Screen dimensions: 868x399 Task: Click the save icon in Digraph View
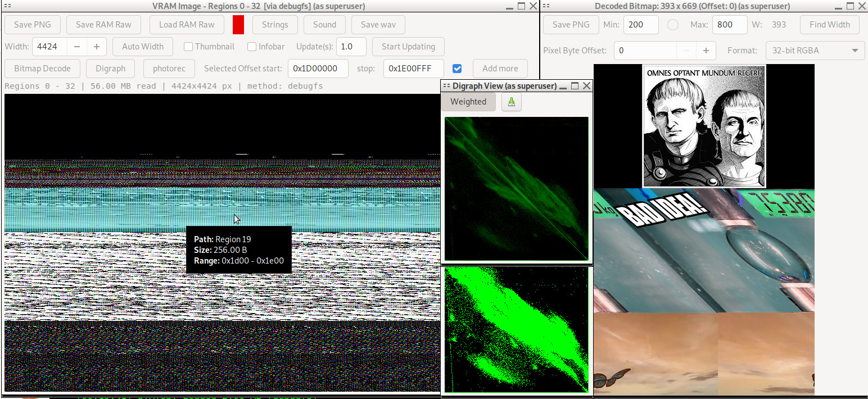512,102
